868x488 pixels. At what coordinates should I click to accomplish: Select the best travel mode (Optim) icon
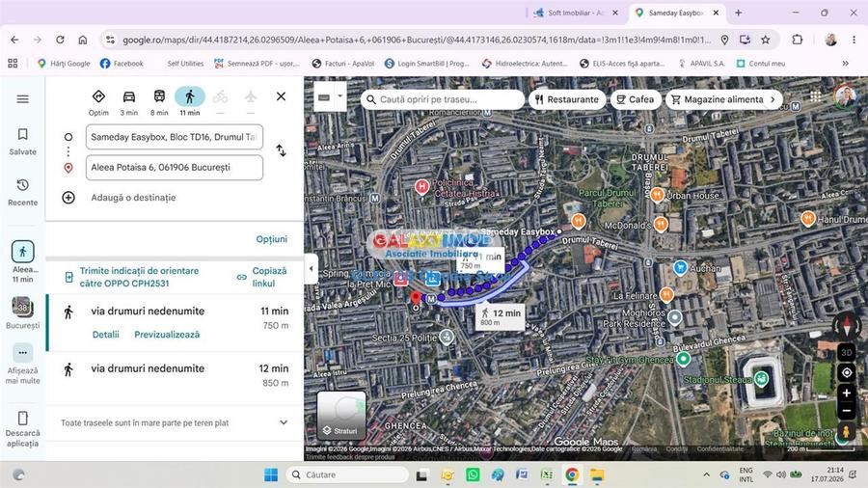pyautogui.click(x=98, y=96)
